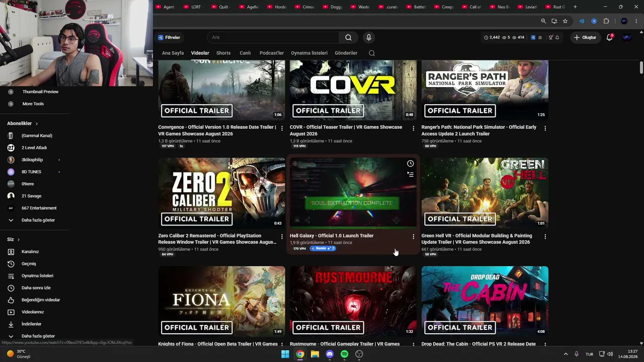Open the browser profile avatar
Viewport: 644px width, 362px height.
click(624, 21)
